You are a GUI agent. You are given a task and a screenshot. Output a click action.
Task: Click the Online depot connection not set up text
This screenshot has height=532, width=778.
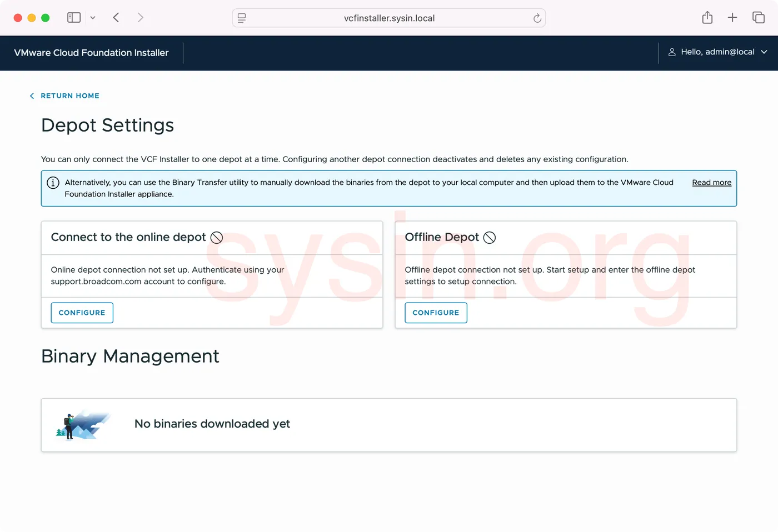coord(167,275)
